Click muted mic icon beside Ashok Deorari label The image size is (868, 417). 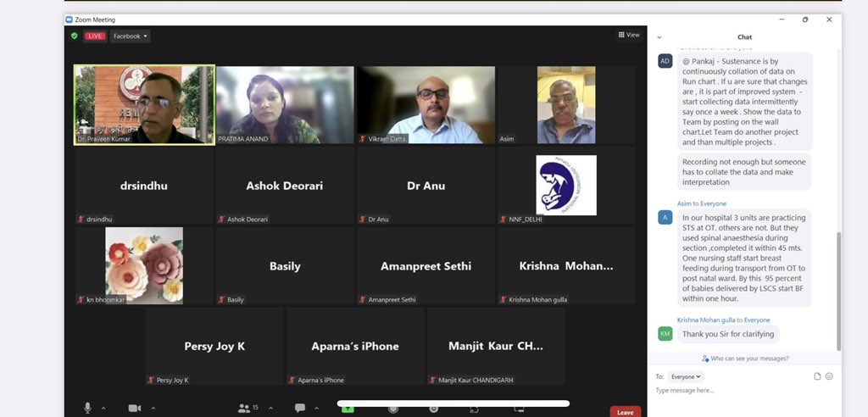pyautogui.click(x=222, y=220)
